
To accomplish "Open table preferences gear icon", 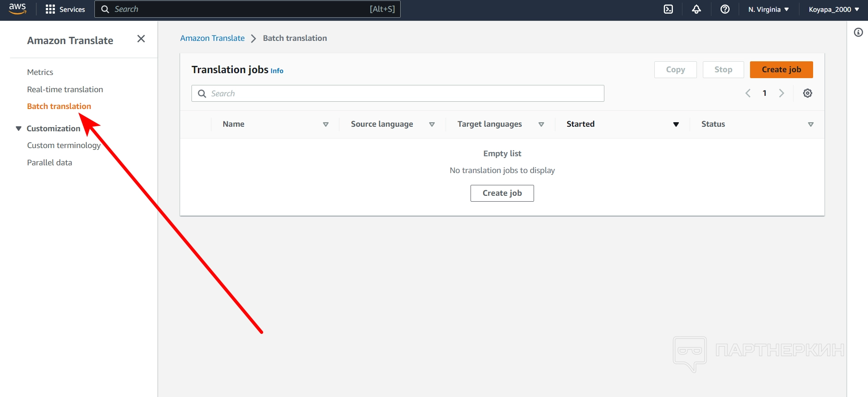I will (808, 93).
